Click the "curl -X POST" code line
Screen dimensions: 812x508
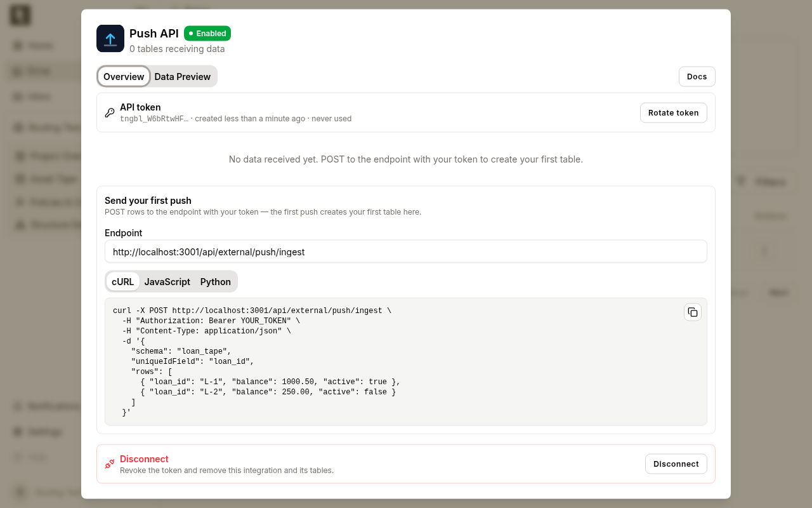(x=252, y=311)
